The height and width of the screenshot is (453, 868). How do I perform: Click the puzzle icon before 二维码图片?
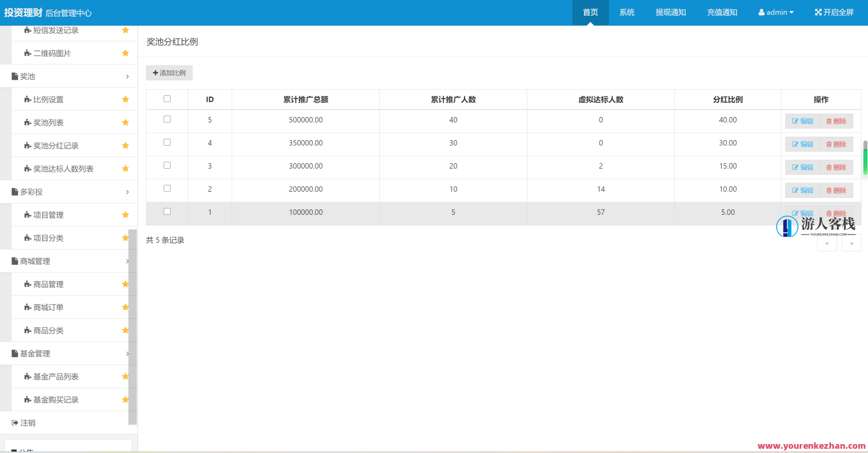click(x=28, y=53)
